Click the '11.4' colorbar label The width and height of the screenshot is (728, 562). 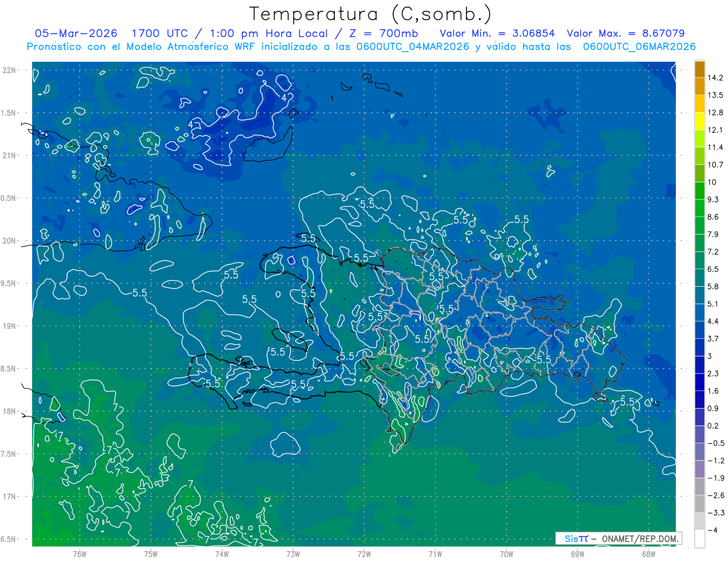715,147
